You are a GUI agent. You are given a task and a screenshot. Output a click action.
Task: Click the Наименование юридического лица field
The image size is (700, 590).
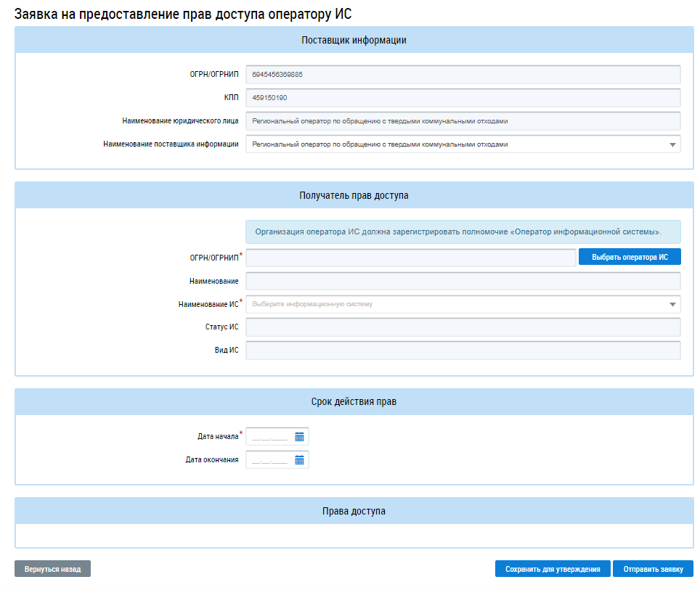(463, 121)
